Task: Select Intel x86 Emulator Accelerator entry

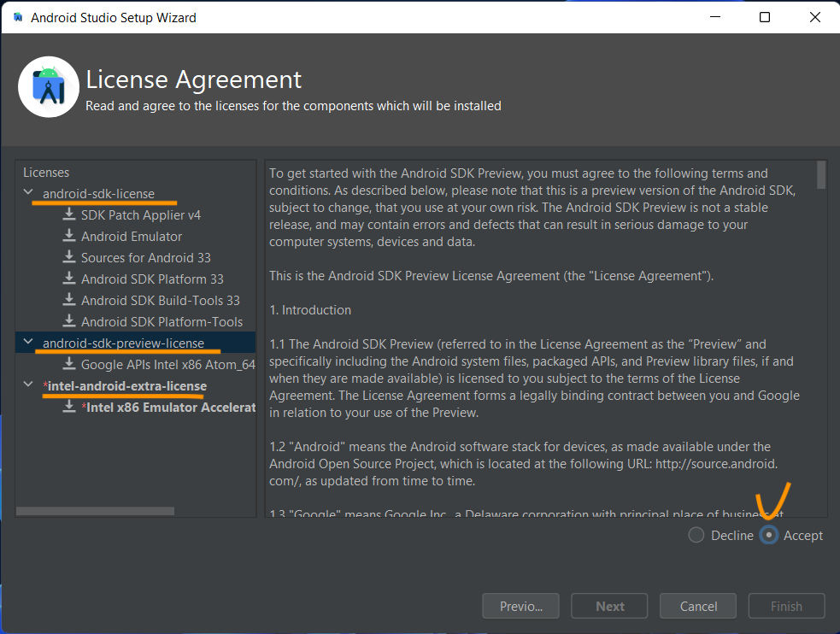Action: (x=168, y=408)
